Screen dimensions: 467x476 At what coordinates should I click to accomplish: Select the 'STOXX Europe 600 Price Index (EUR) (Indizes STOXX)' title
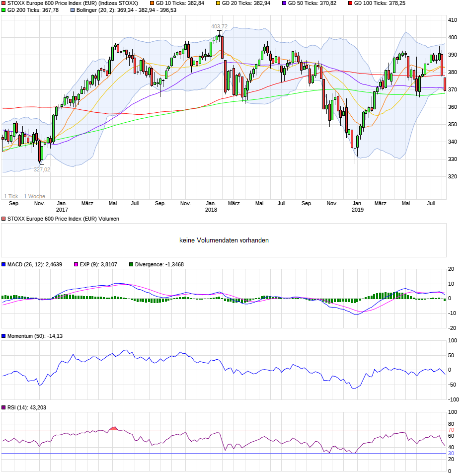pos(73,3)
